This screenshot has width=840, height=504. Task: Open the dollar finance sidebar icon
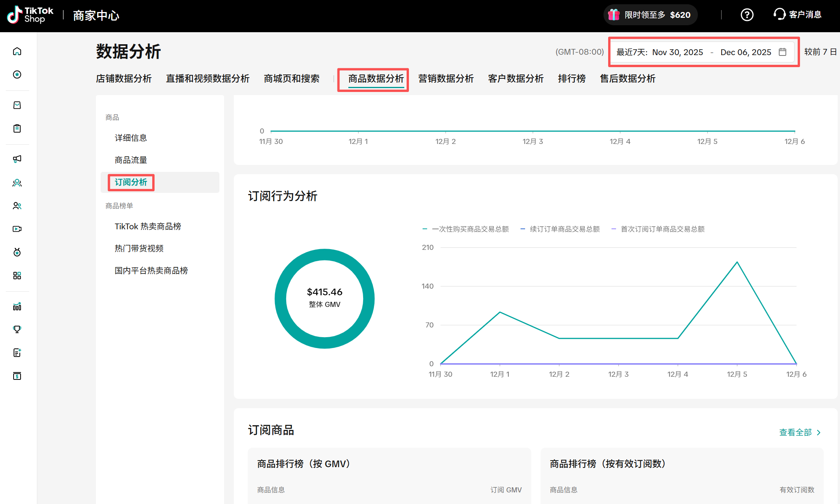[x=17, y=376]
